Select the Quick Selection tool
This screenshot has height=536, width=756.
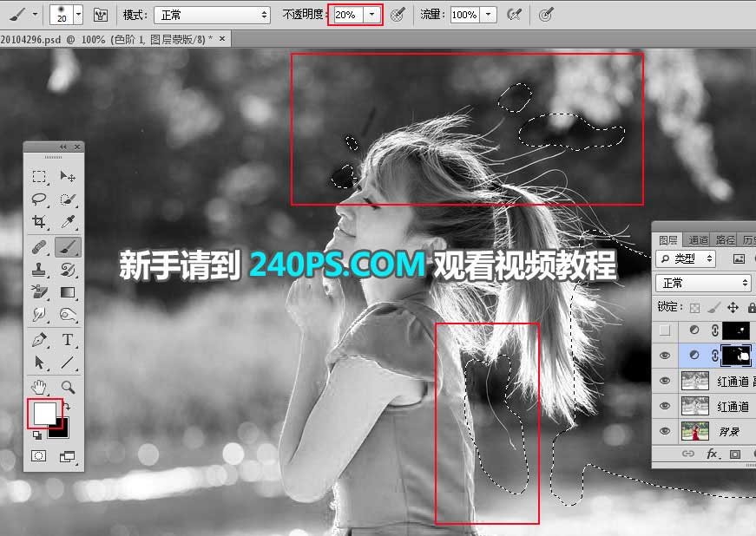[68, 199]
